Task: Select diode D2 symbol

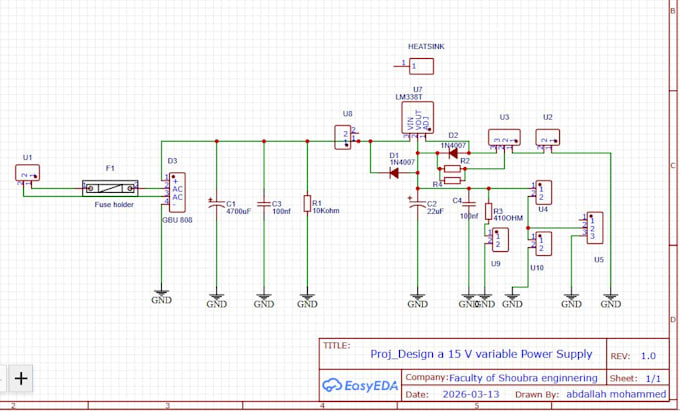Action: (453, 153)
